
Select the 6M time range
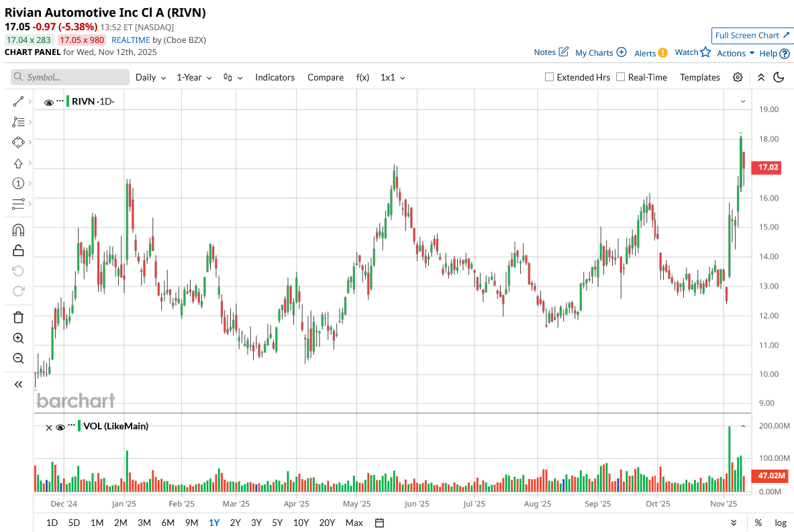coord(168,523)
